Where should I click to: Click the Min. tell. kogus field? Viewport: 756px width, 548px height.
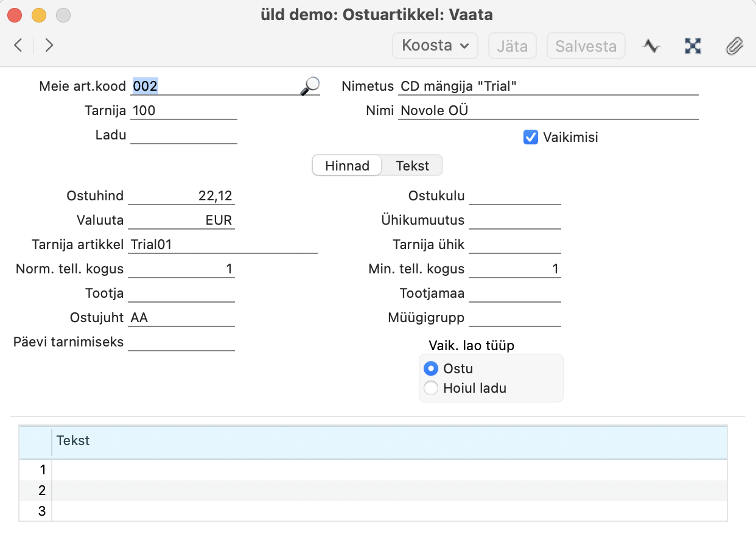point(514,269)
